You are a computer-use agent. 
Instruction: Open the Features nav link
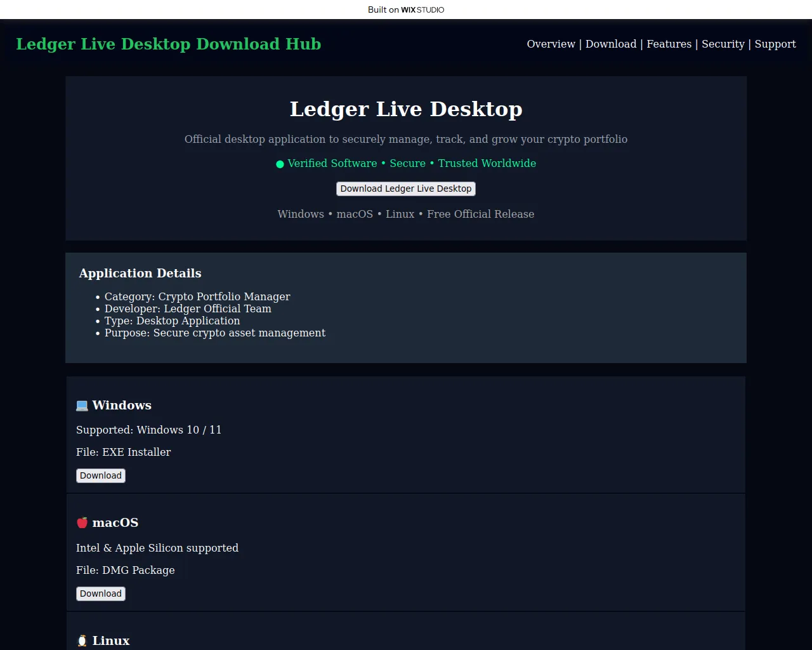[669, 44]
